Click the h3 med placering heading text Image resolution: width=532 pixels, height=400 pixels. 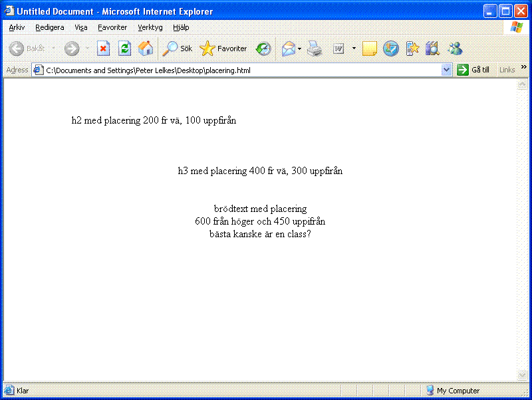(260, 171)
